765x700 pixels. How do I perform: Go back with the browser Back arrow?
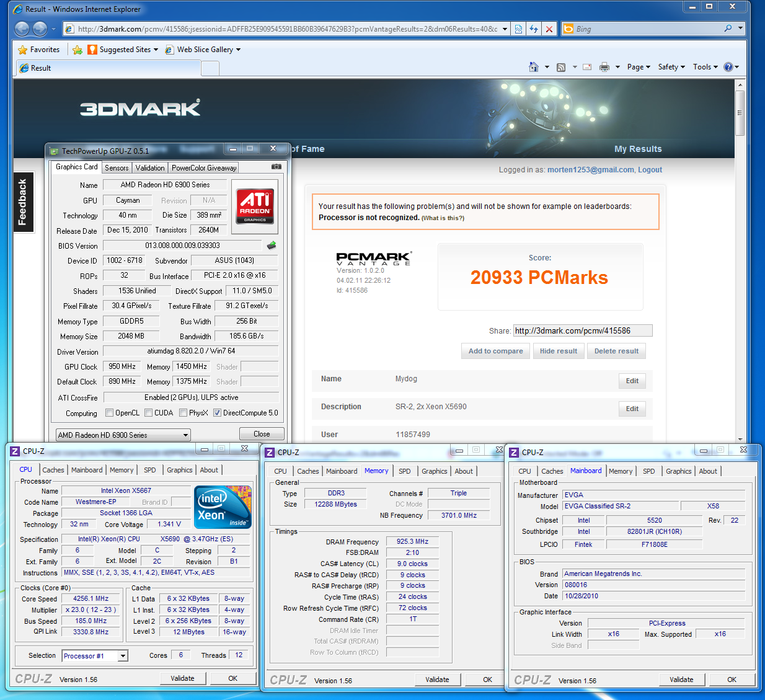click(x=22, y=29)
